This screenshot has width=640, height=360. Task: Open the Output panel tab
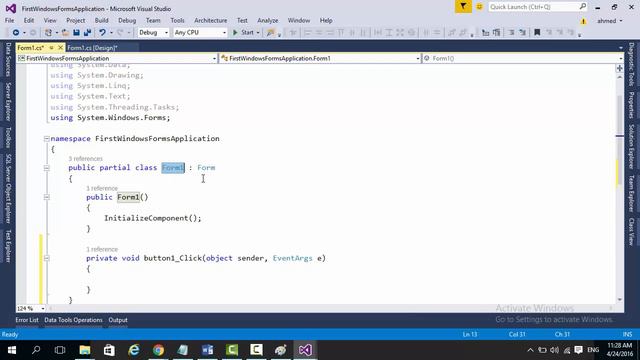click(118, 320)
